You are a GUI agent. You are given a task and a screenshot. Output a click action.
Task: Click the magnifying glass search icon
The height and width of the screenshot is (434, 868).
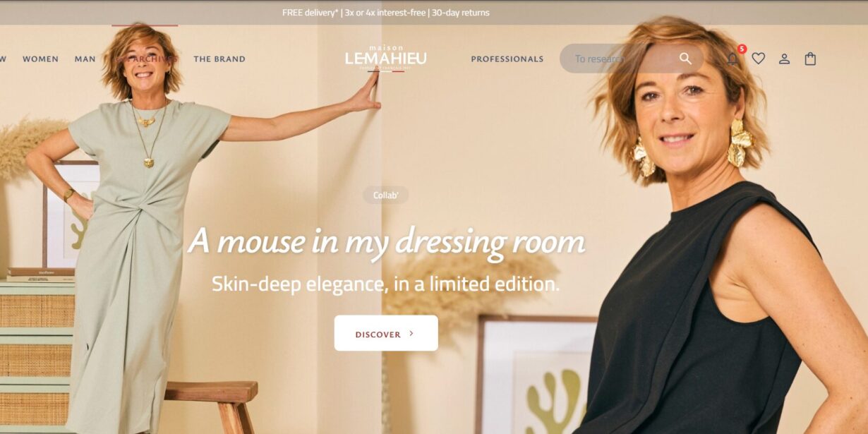pyautogui.click(x=685, y=59)
